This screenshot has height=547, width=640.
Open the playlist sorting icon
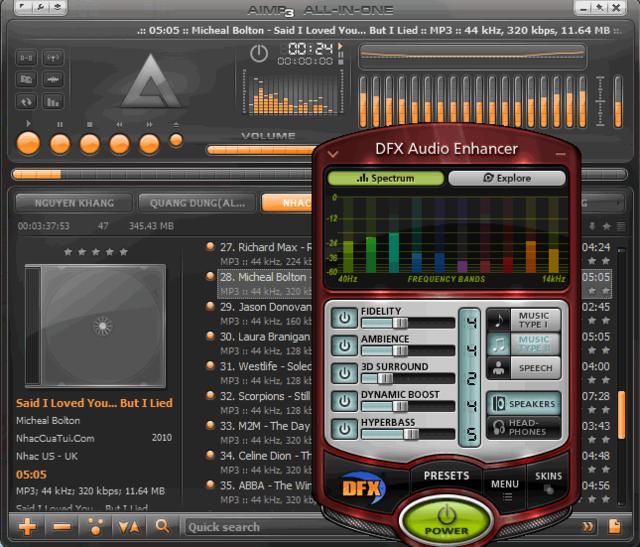[x=128, y=527]
